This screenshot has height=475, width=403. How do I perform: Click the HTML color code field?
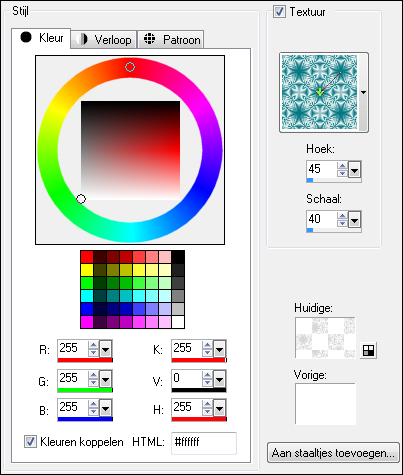[x=204, y=443]
